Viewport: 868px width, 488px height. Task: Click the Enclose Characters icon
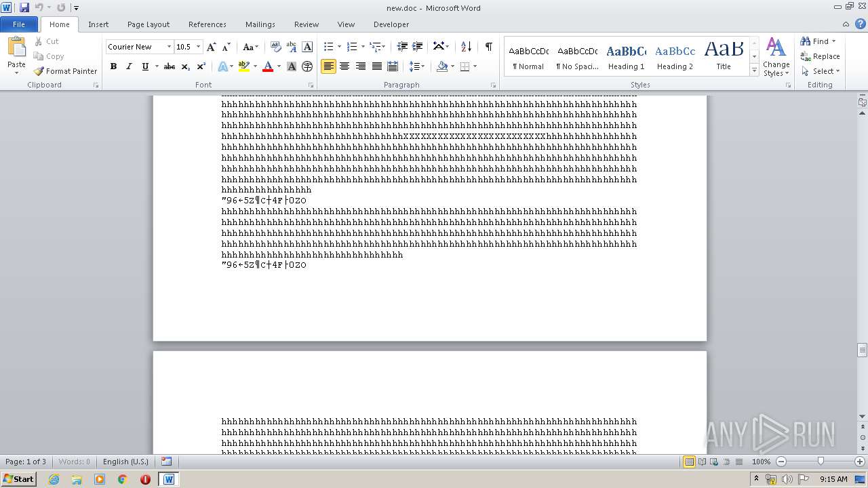[307, 66]
